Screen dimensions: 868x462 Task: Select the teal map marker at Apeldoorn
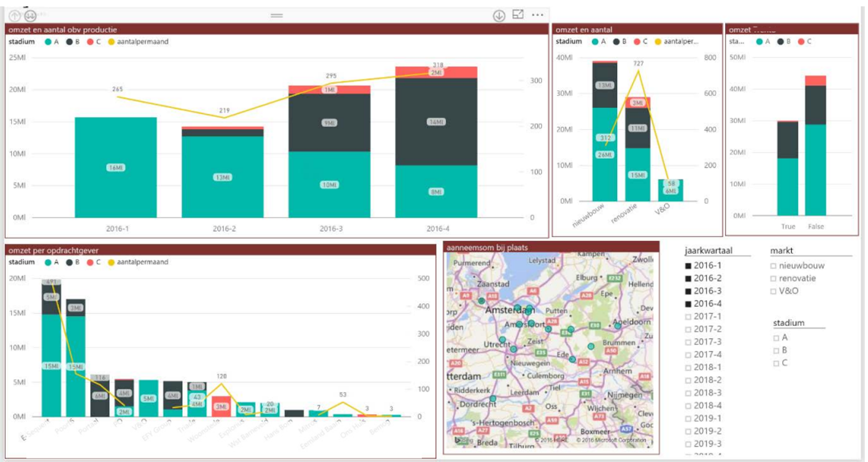[x=617, y=326]
